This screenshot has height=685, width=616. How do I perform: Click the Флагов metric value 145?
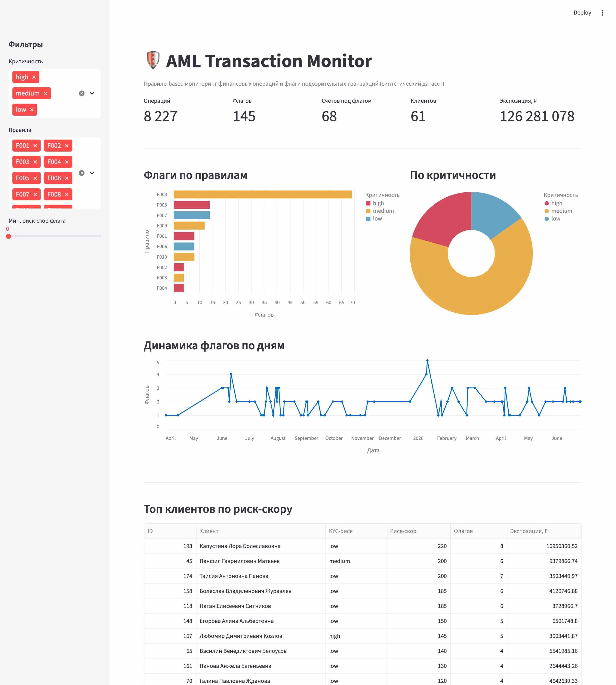coord(244,116)
